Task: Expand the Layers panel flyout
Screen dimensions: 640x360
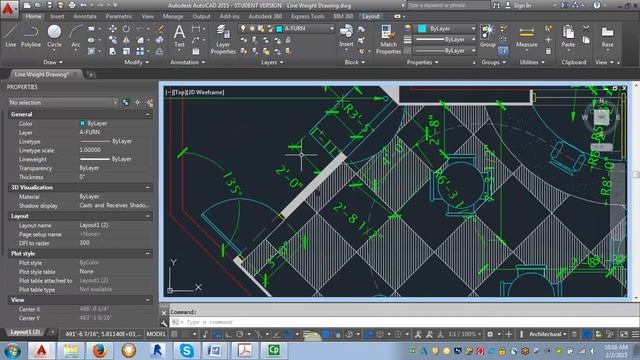Action: click(272, 62)
